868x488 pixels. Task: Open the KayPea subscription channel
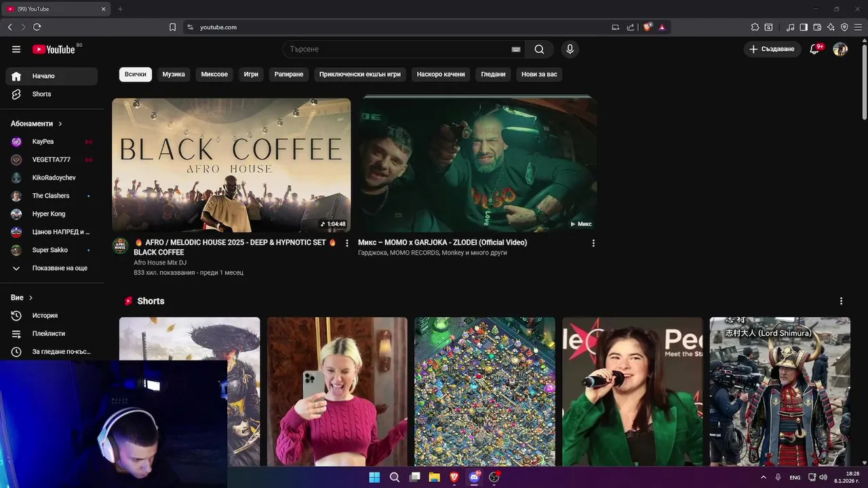pyautogui.click(x=52, y=142)
